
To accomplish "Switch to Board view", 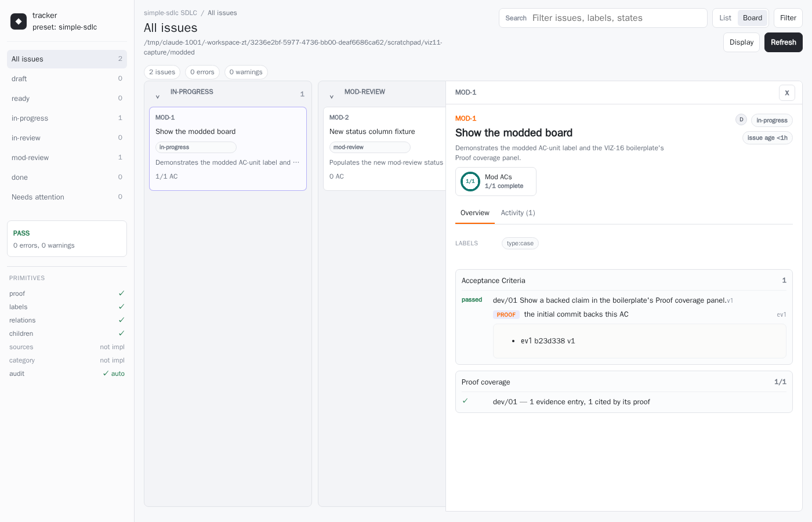I will coord(752,18).
